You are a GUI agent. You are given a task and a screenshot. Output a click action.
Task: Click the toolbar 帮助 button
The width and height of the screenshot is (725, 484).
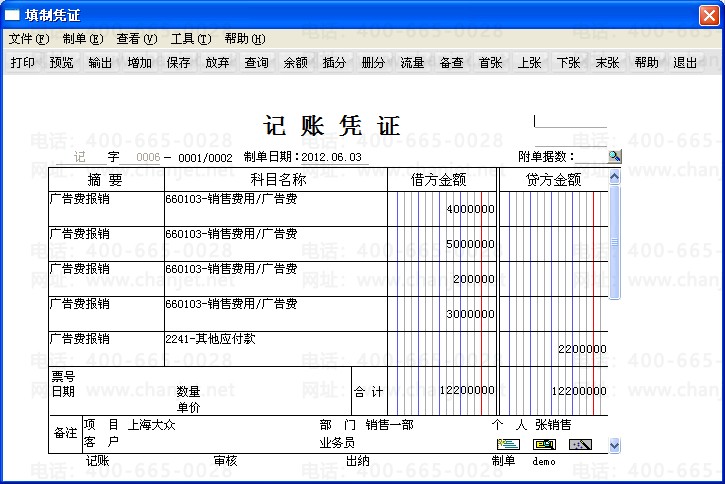[x=646, y=62]
